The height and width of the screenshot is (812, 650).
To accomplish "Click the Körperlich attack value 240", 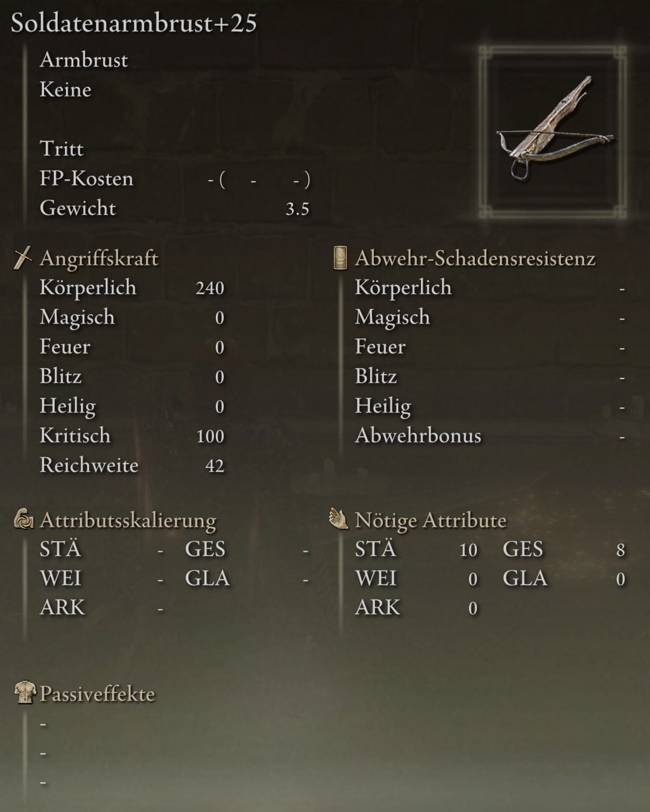I will 210,288.
